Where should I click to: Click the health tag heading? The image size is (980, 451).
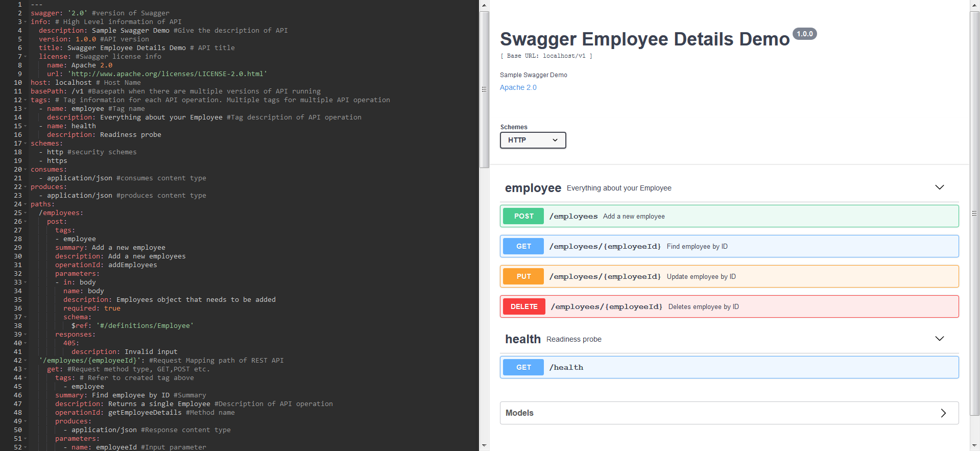522,339
